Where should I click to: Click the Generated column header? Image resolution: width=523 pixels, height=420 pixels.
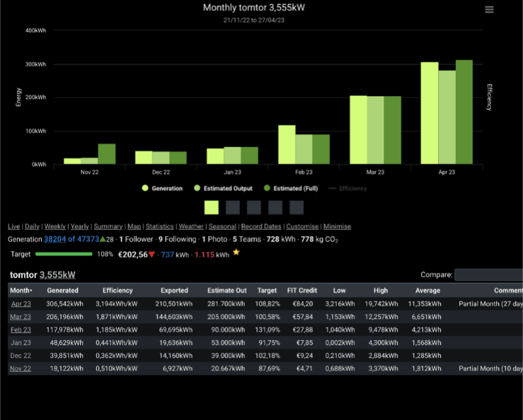click(63, 290)
